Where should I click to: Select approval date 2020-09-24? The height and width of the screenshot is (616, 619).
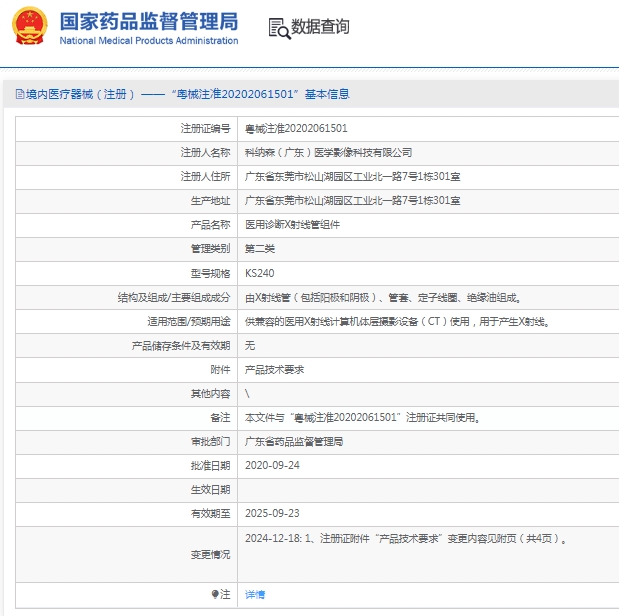(x=272, y=466)
